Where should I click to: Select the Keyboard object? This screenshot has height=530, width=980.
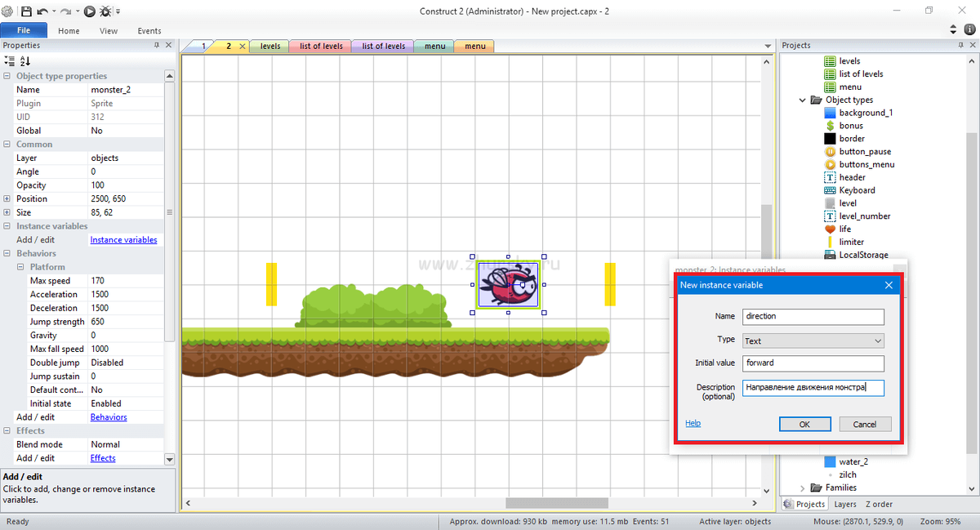849,190
